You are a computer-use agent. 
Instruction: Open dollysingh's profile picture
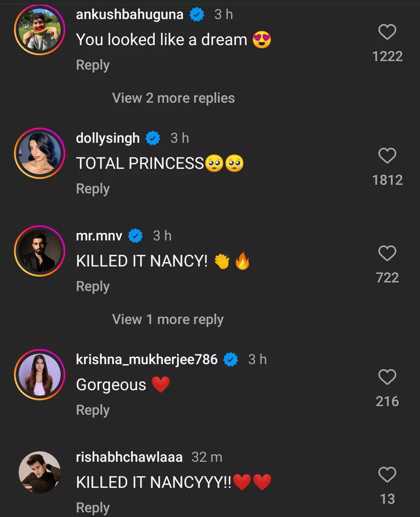[x=40, y=153]
